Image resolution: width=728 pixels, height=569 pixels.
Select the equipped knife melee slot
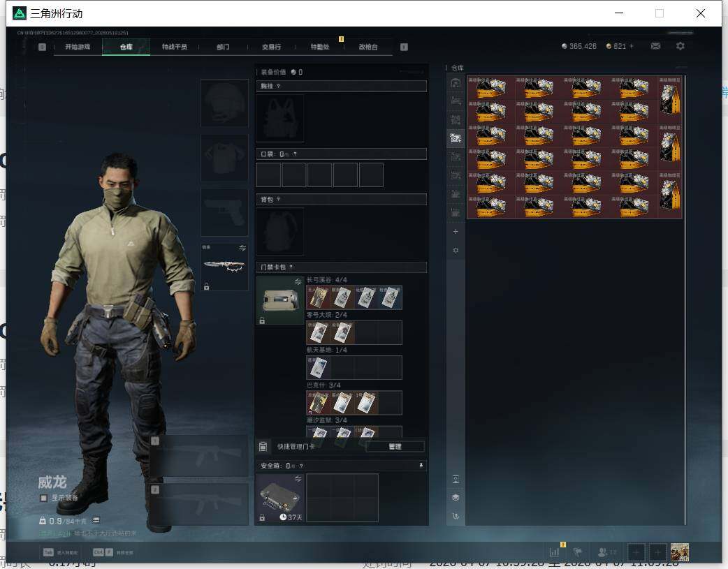(224, 267)
